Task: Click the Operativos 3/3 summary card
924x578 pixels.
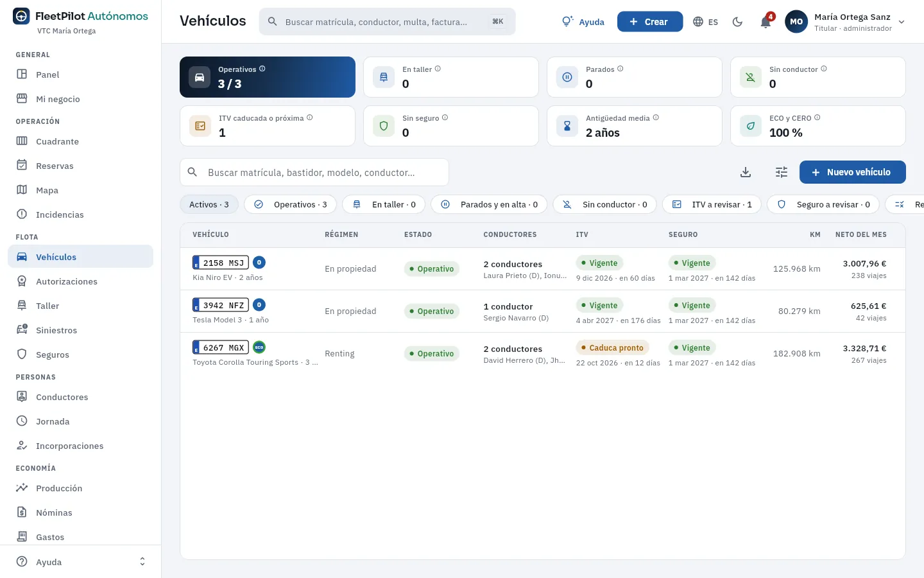Action: pyautogui.click(x=268, y=77)
